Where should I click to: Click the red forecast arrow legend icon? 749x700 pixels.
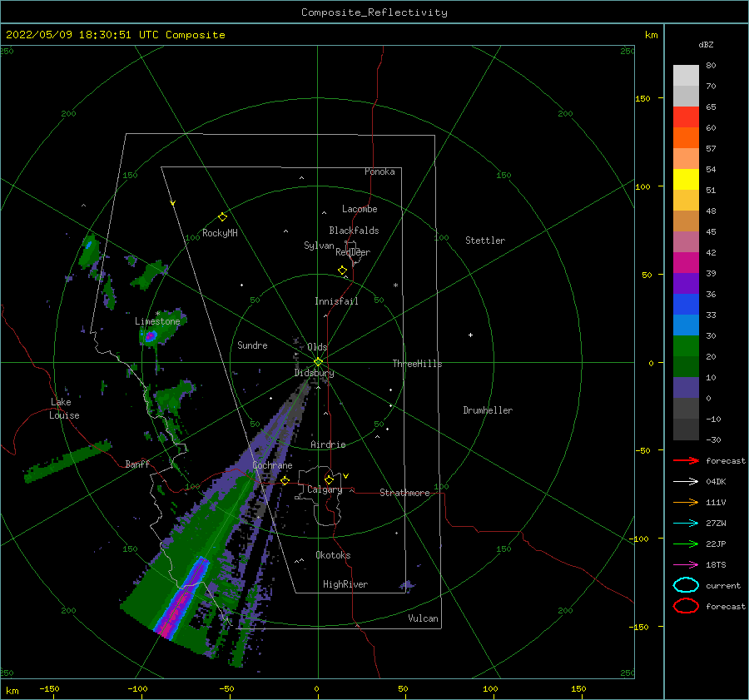coord(686,460)
